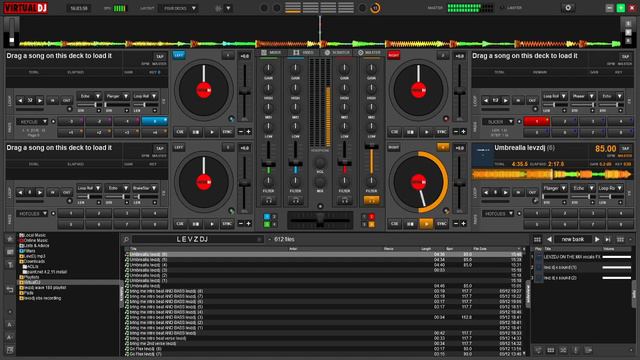Play the lower-left deck
This screenshot has width=640, height=360.
[211, 224]
